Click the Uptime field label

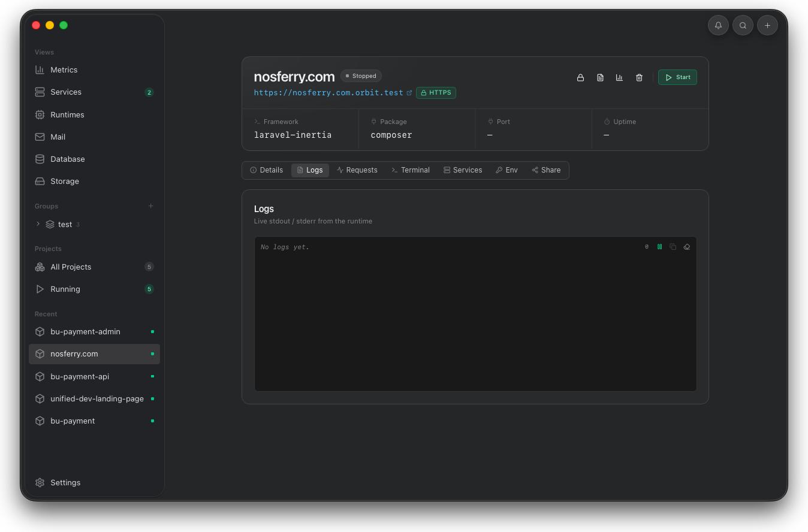pyautogui.click(x=625, y=122)
